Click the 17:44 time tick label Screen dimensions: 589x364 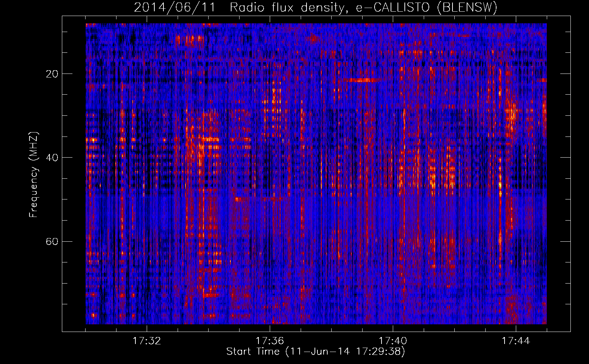click(516, 341)
